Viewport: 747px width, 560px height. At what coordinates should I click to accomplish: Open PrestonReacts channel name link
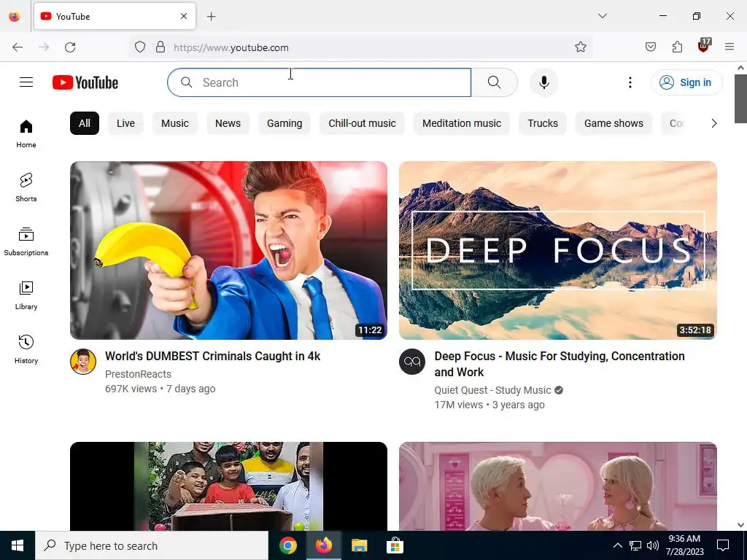(138, 374)
